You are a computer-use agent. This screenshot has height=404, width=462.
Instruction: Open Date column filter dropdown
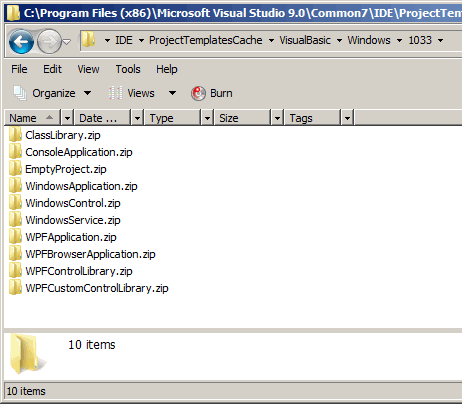137,118
